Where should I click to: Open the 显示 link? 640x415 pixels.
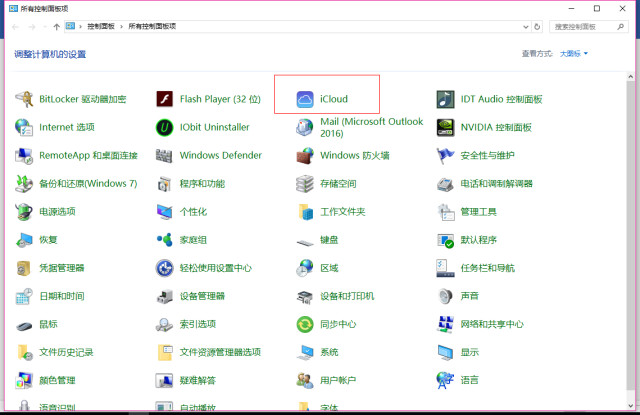click(x=469, y=352)
